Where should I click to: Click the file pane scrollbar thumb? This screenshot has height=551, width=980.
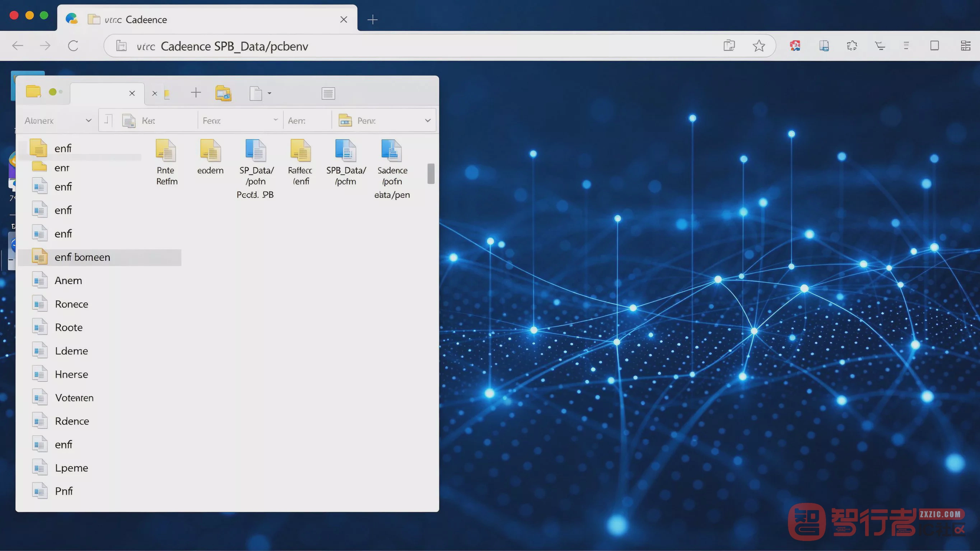[x=431, y=174]
